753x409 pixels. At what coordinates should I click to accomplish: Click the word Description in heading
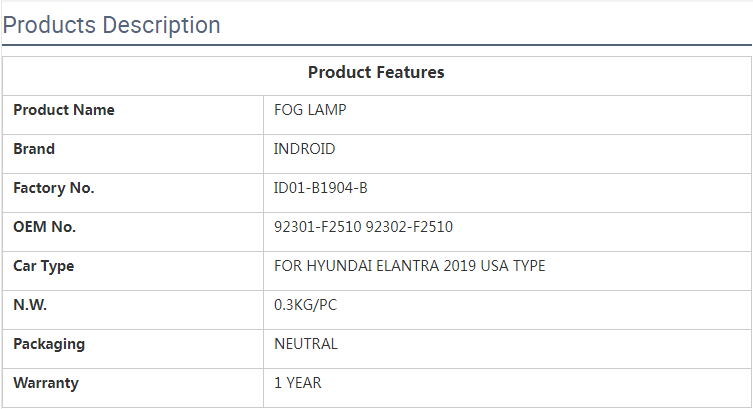(162, 25)
